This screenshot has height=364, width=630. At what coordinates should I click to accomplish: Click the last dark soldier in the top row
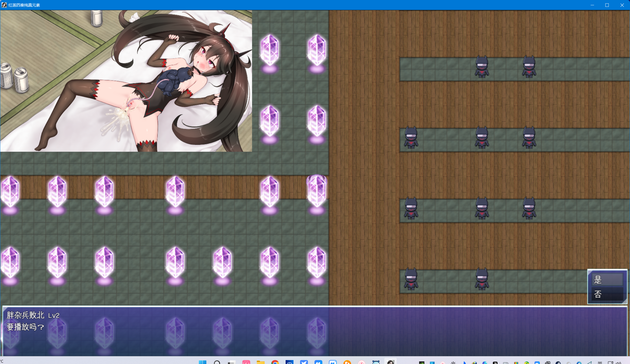point(529,67)
